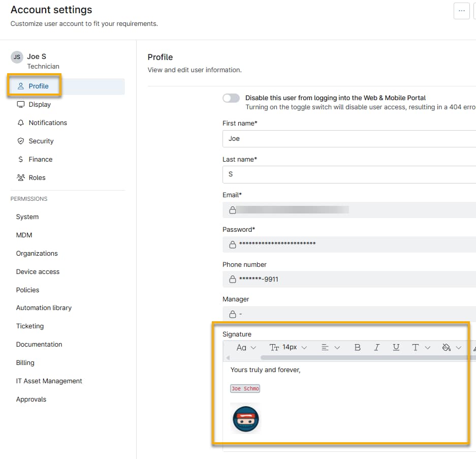
Task: Go to Billing permissions
Action: [25, 363]
